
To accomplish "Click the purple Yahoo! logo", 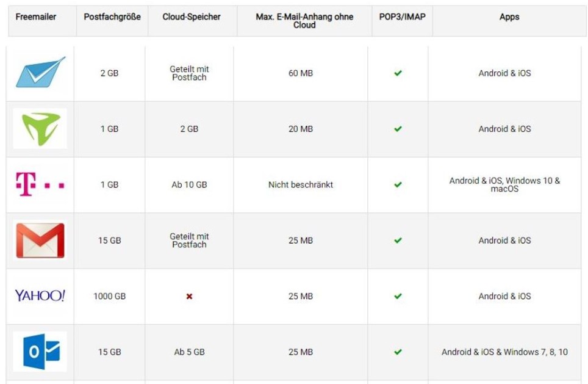I will [x=40, y=296].
